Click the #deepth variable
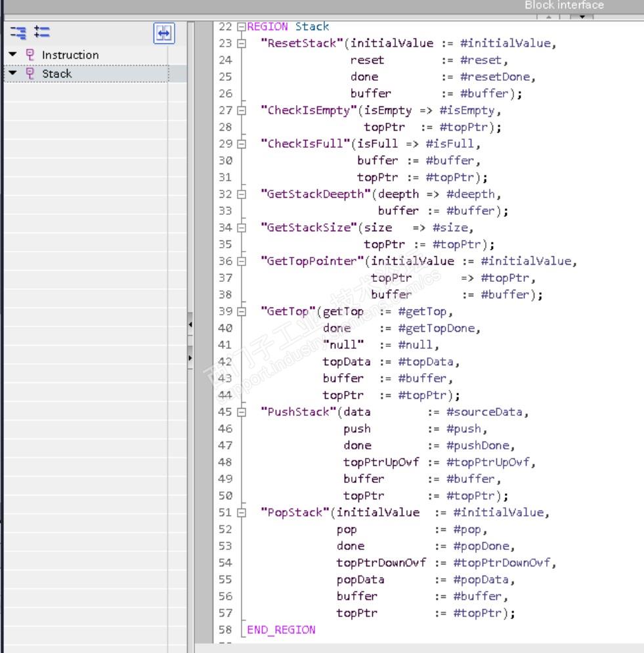Image resolution: width=644 pixels, height=653 pixels. tap(471, 194)
